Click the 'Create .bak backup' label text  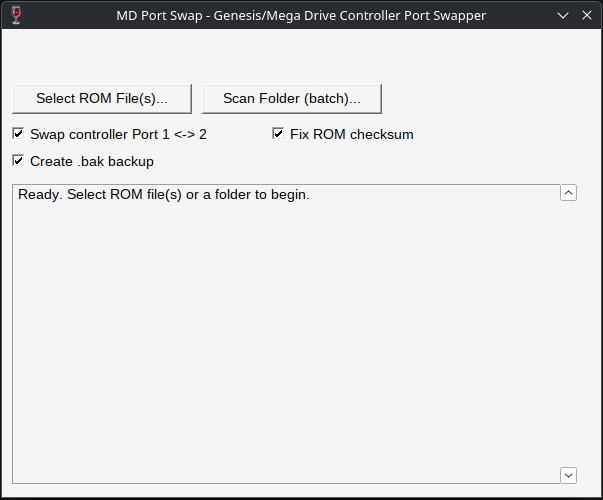pyautogui.click(x=92, y=162)
